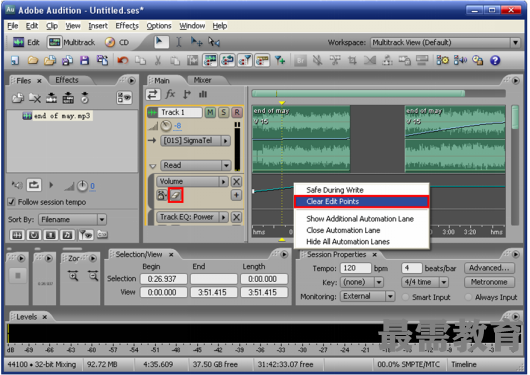
Task: Mute Track 1 with M button
Action: click(x=210, y=112)
